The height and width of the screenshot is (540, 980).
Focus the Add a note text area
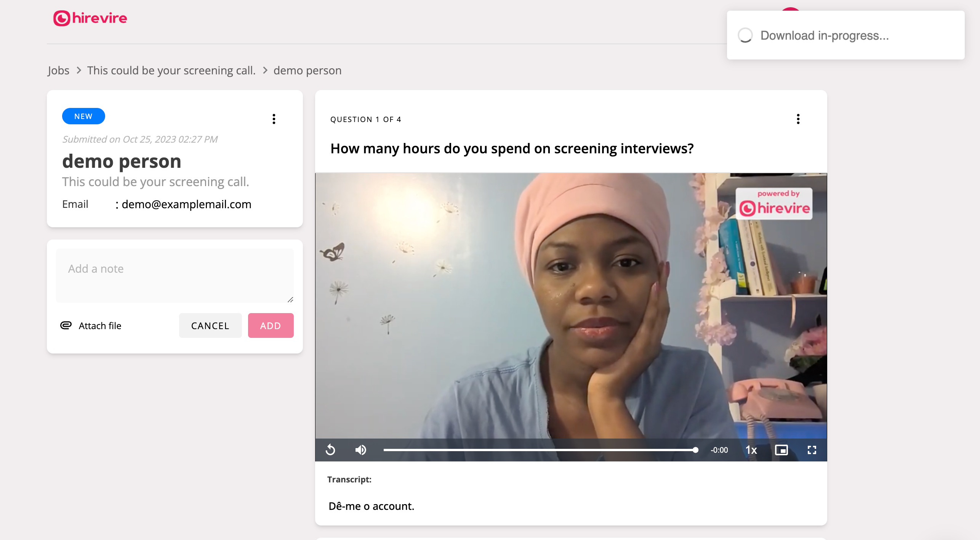click(175, 275)
